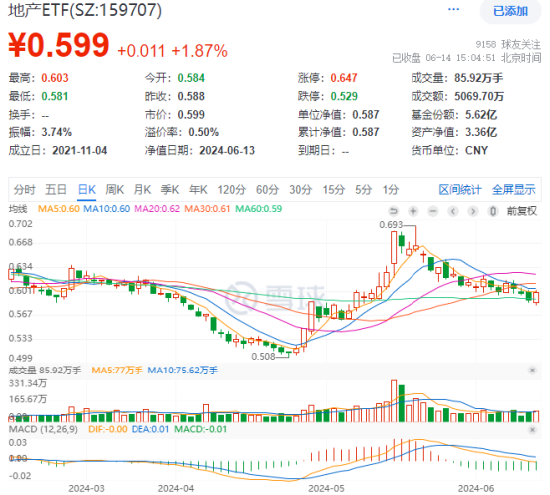The height and width of the screenshot is (495, 550).
Task: Click the +1.87% change percentage
Action: pyautogui.click(x=200, y=51)
